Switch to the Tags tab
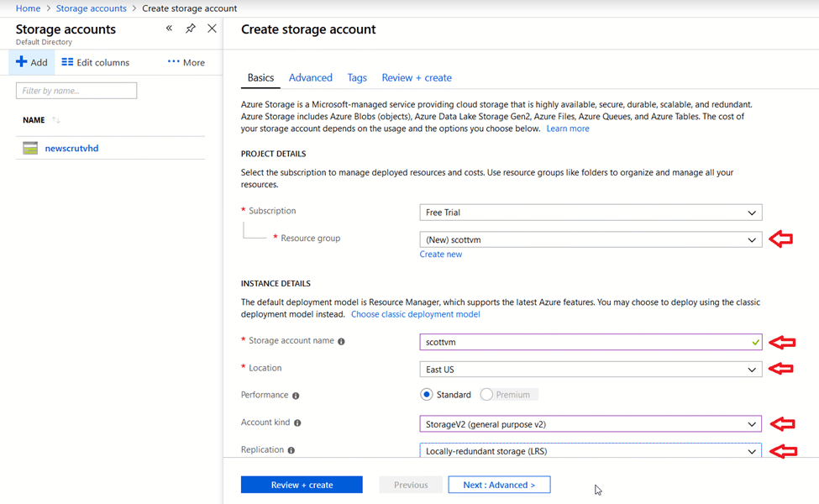819x504 pixels. pyautogui.click(x=357, y=78)
